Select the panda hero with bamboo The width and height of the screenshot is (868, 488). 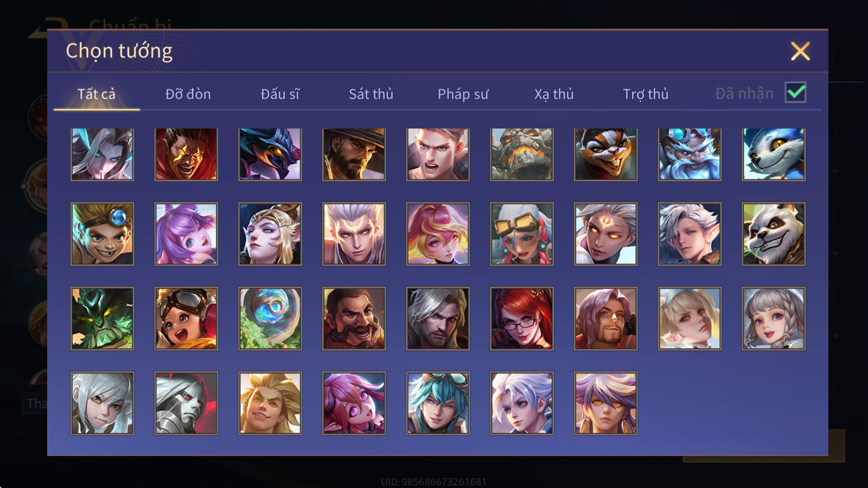pos(774,234)
